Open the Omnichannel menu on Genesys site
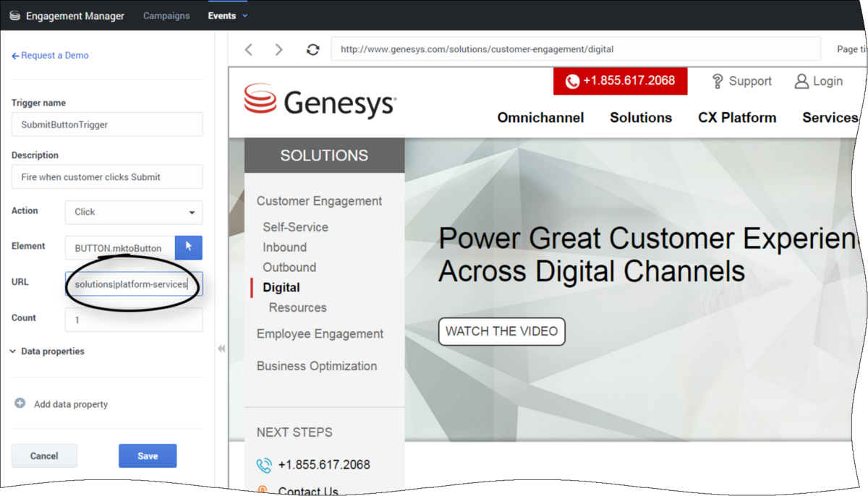868x496 pixels. 540,118
